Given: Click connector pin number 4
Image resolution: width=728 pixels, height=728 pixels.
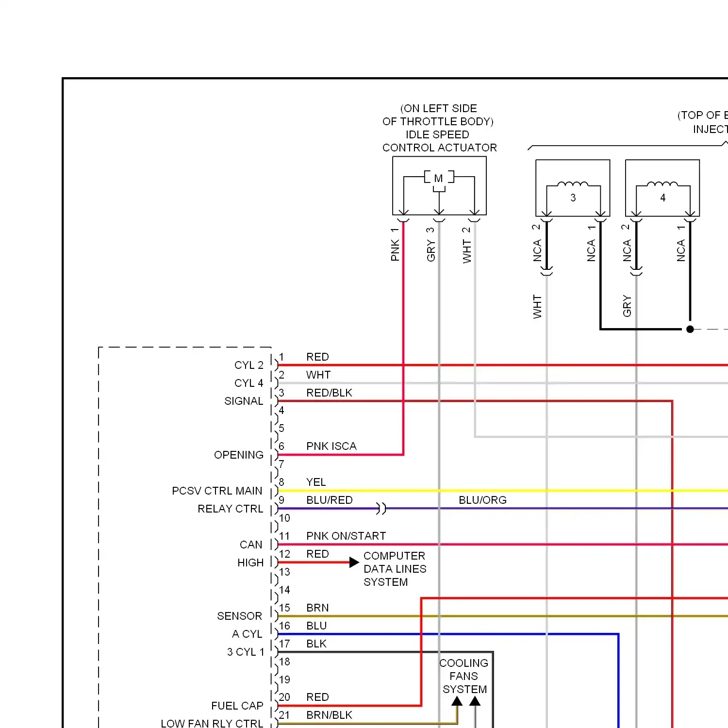Looking at the screenshot, I should point(281,411).
